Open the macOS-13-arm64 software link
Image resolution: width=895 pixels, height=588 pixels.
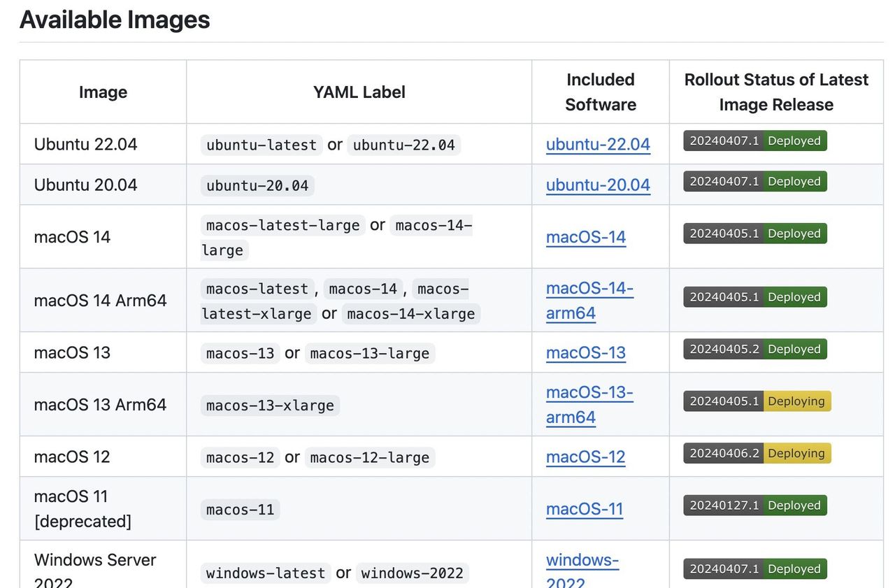tap(589, 405)
